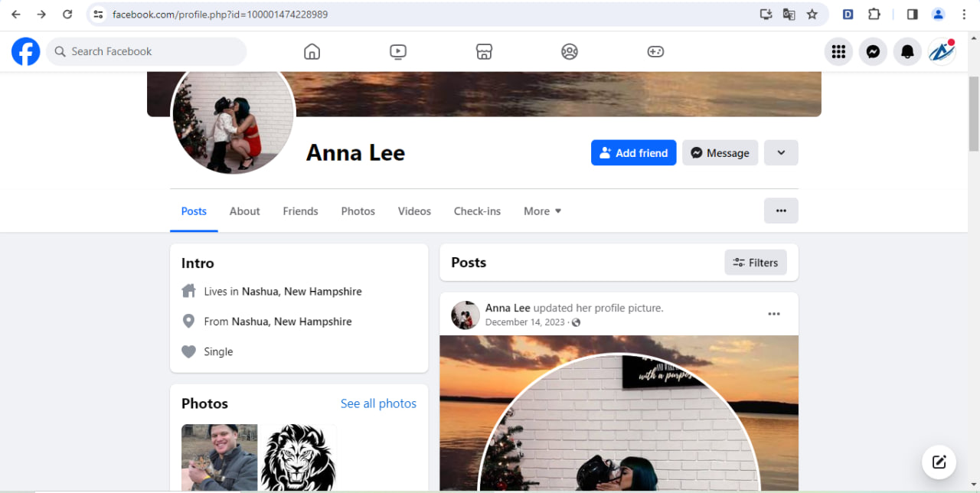
Task: Go back with the browser back arrow
Action: tap(16, 14)
